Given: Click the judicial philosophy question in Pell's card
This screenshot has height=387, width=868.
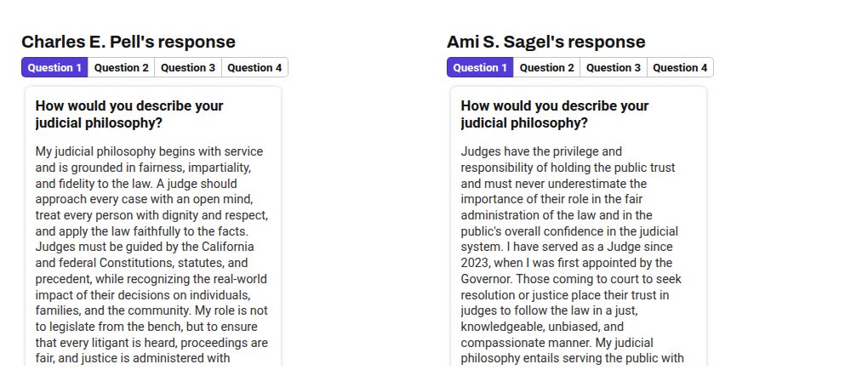Looking at the screenshot, I should 129,114.
